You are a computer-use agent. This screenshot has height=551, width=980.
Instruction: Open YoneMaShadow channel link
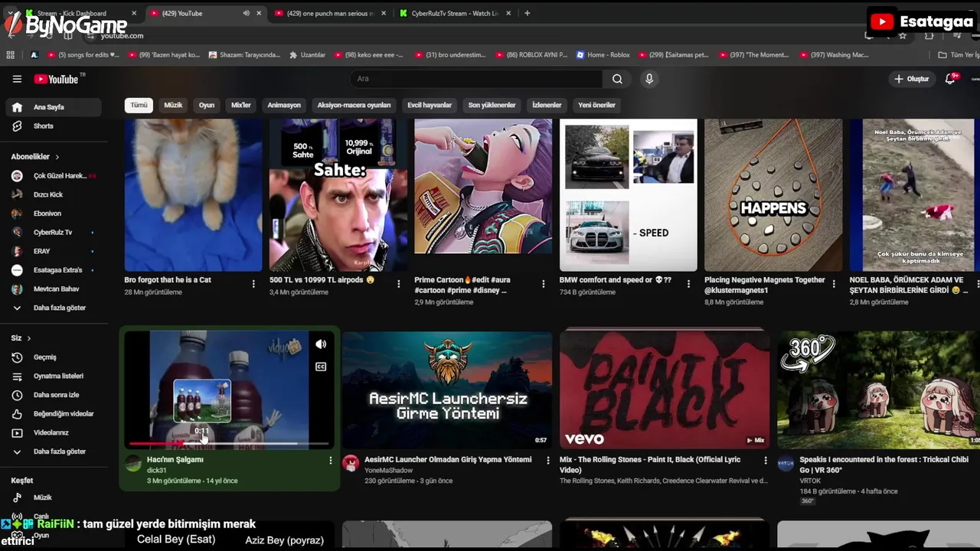(x=388, y=471)
